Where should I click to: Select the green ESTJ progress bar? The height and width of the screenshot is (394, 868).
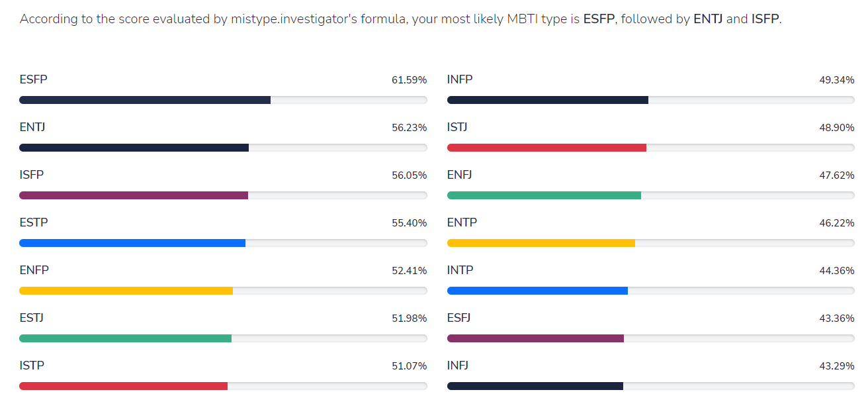pyautogui.click(x=223, y=338)
